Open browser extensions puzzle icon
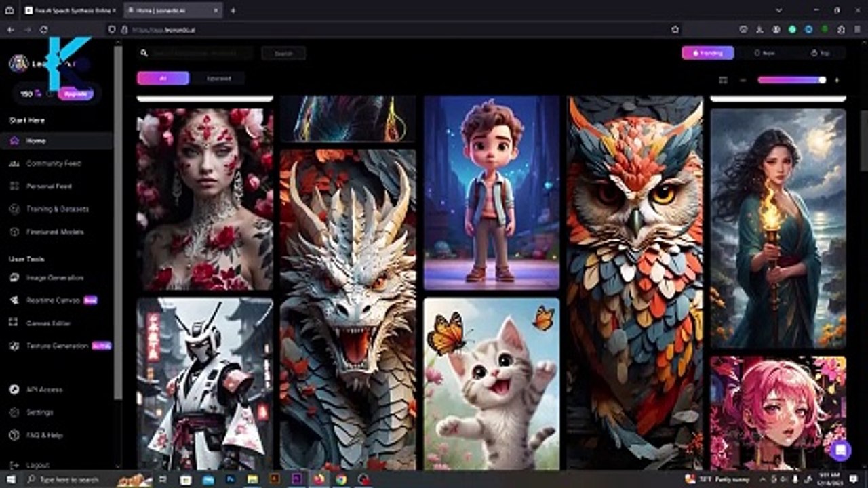868x488 pixels. click(842, 30)
